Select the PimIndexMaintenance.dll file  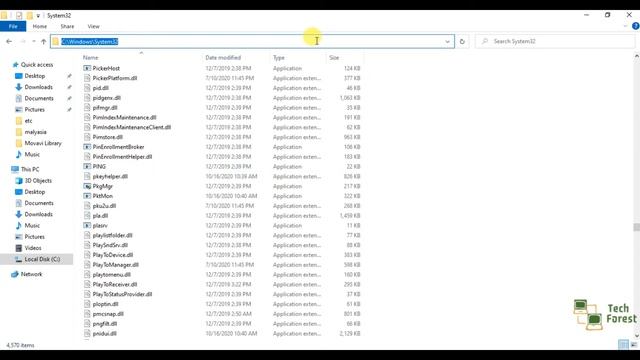(124, 118)
